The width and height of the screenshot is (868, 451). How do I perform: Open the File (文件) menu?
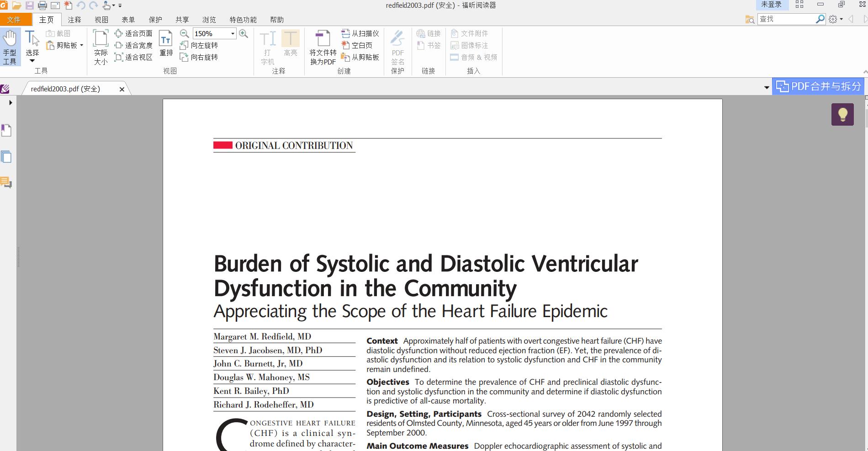click(x=14, y=20)
